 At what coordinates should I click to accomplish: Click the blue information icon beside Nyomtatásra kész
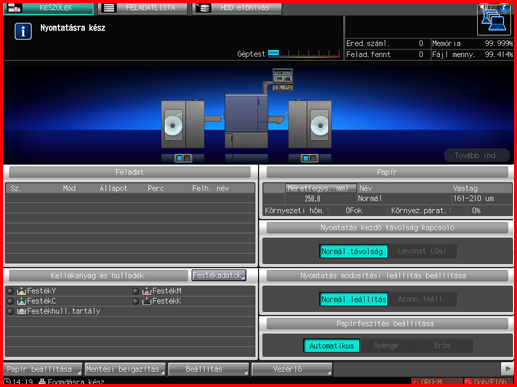pos(23,31)
